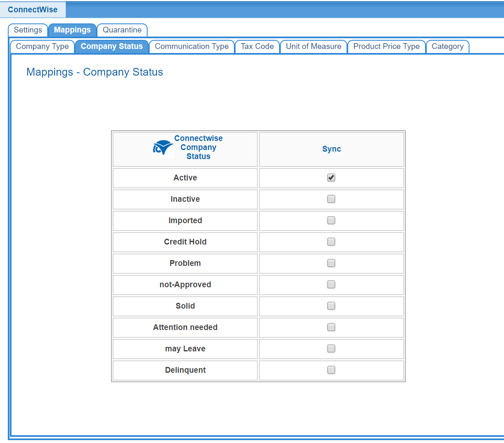
Task: Open the Product Price Type tab
Action: point(386,46)
